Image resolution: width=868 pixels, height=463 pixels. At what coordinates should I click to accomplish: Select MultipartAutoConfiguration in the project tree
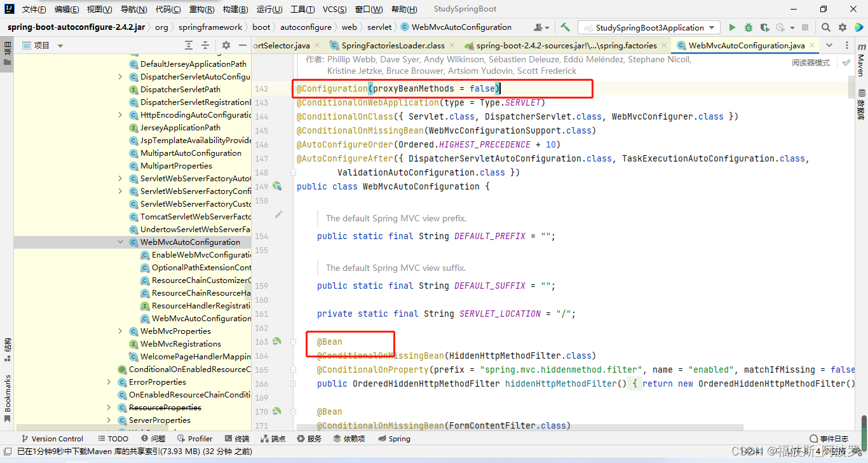click(191, 153)
